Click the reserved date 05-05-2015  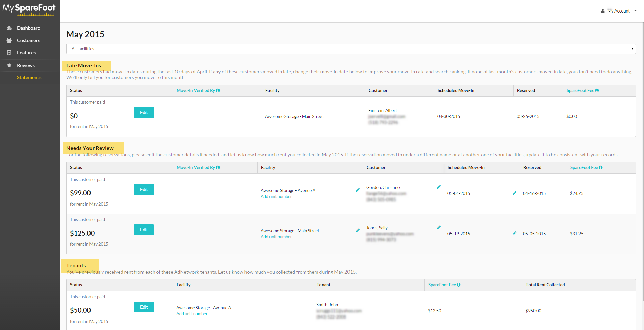(534, 234)
